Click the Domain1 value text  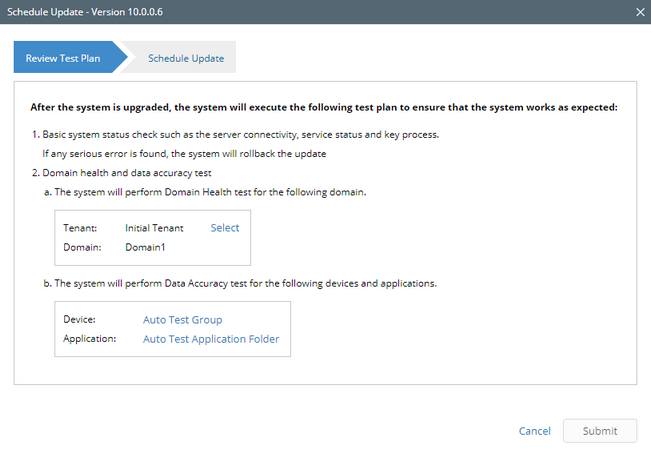coord(146,246)
